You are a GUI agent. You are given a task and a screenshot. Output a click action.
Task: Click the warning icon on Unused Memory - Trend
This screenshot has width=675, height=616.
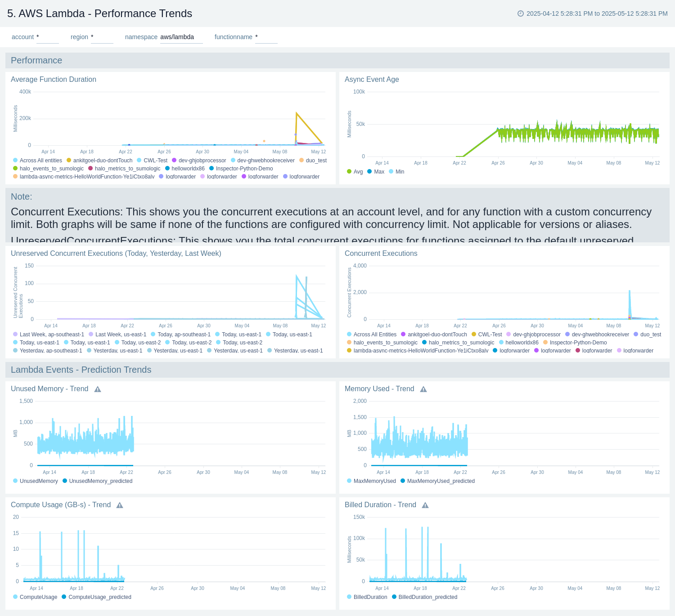(x=97, y=389)
